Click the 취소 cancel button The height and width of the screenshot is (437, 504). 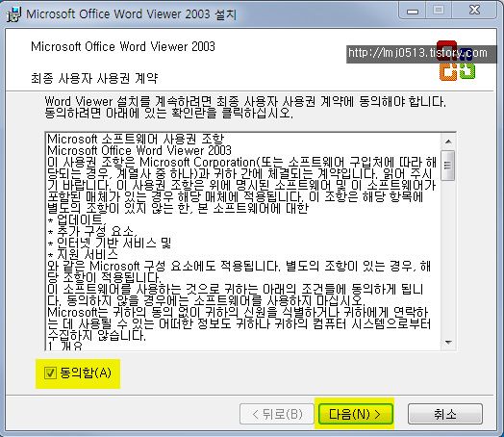pos(445,414)
